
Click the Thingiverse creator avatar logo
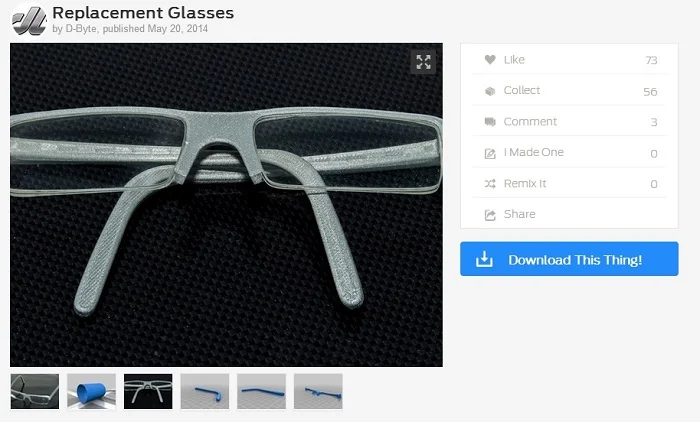point(29,20)
